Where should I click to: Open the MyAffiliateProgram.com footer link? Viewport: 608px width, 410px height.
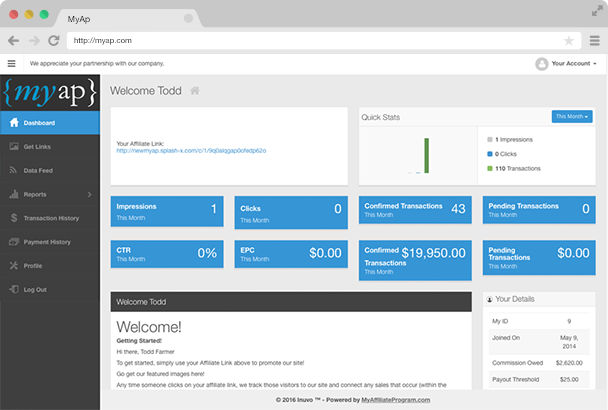[395, 399]
